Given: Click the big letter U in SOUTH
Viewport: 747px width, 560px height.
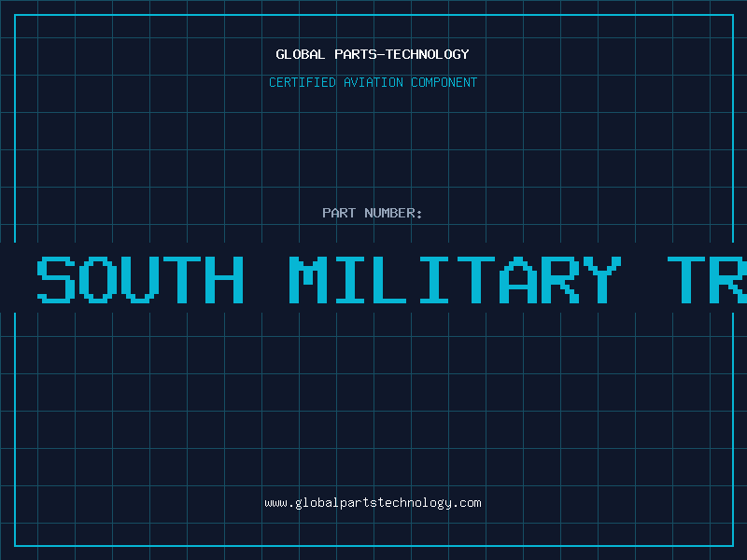Looking at the screenshot, I should point(141,279).
